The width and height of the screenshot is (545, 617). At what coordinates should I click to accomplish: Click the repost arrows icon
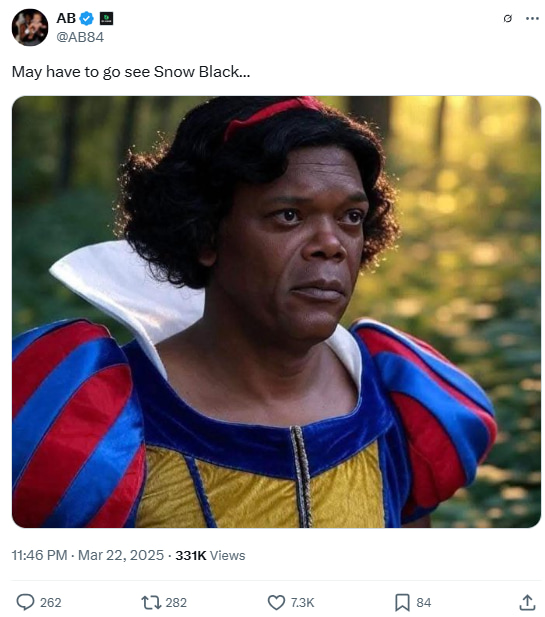pos(151,602)
